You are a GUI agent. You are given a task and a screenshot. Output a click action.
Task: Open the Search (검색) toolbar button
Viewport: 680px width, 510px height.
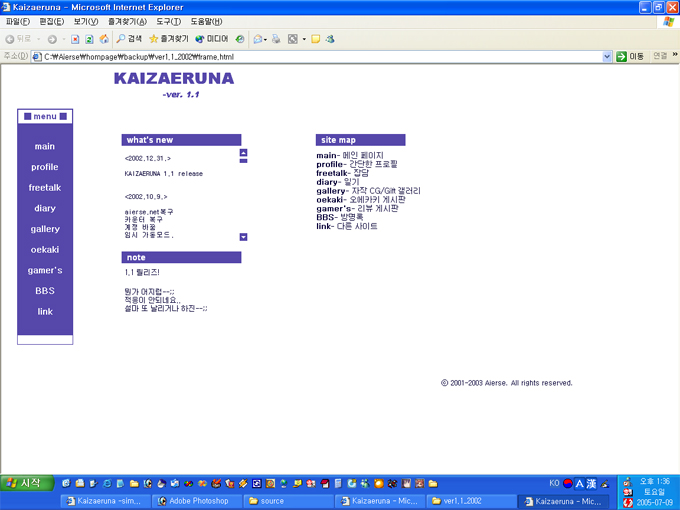click(x=129, y=39)
